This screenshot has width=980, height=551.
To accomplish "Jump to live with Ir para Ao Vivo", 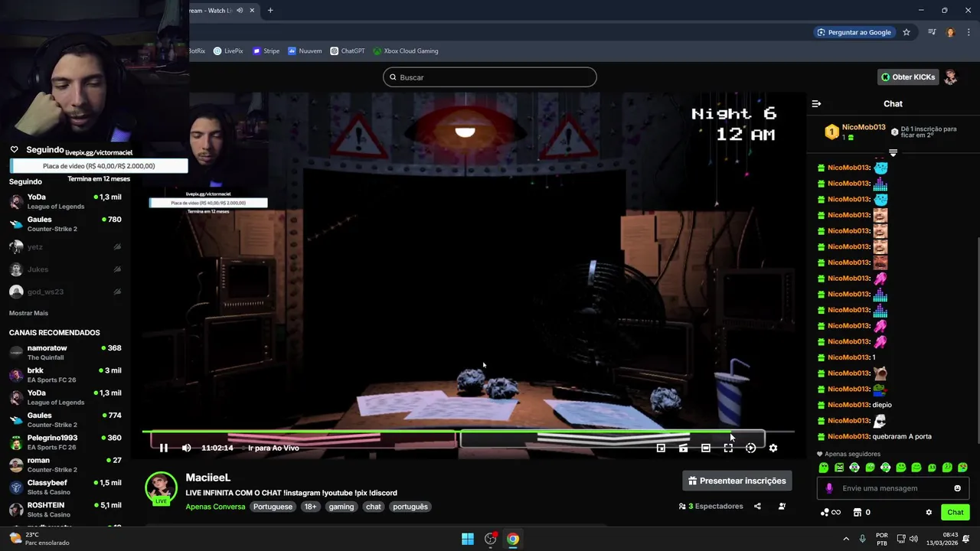I will (273, 448).
